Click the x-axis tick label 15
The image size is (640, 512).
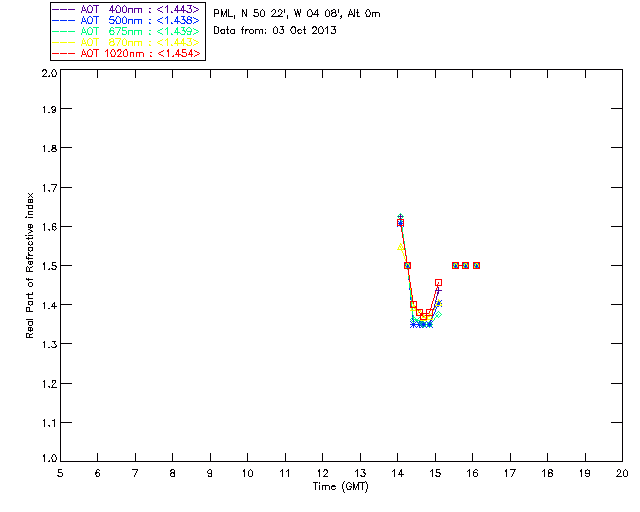435,473
